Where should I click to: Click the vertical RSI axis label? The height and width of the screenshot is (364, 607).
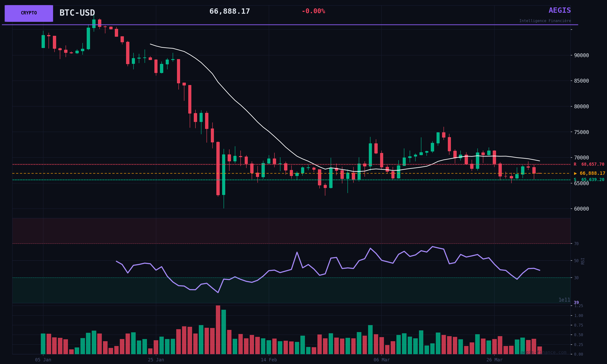[583, 261]
